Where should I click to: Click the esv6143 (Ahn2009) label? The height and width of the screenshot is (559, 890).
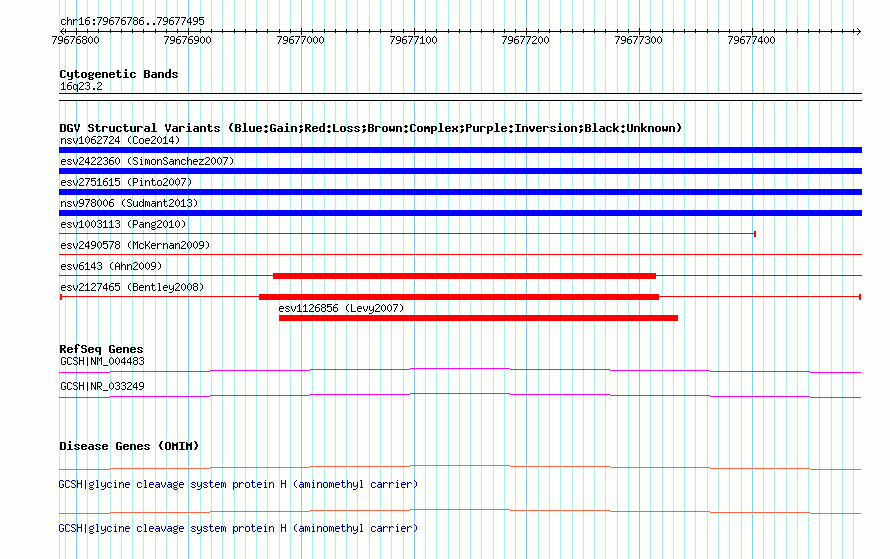point(111,266)
